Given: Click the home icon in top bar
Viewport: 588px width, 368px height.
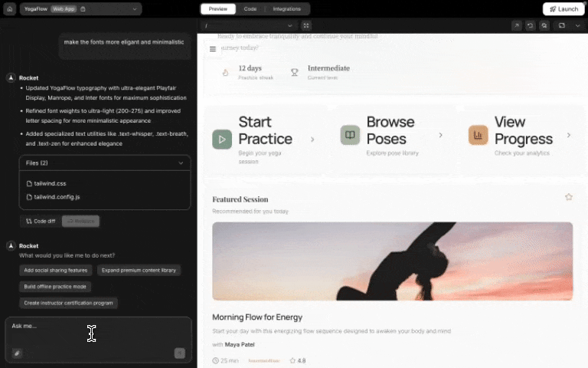Looking at the screenshot, I should 10,9.
